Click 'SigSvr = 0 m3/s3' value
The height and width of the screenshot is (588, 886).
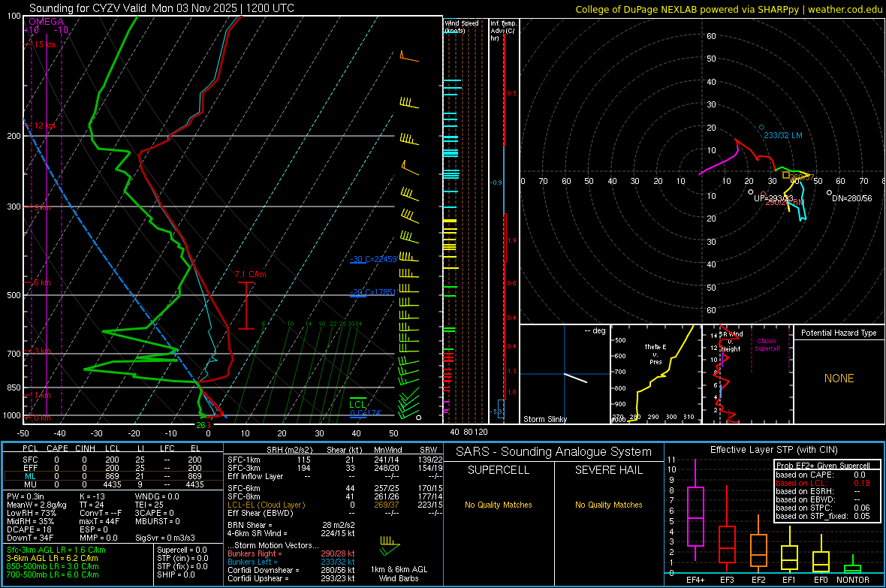tap(164, 538)
